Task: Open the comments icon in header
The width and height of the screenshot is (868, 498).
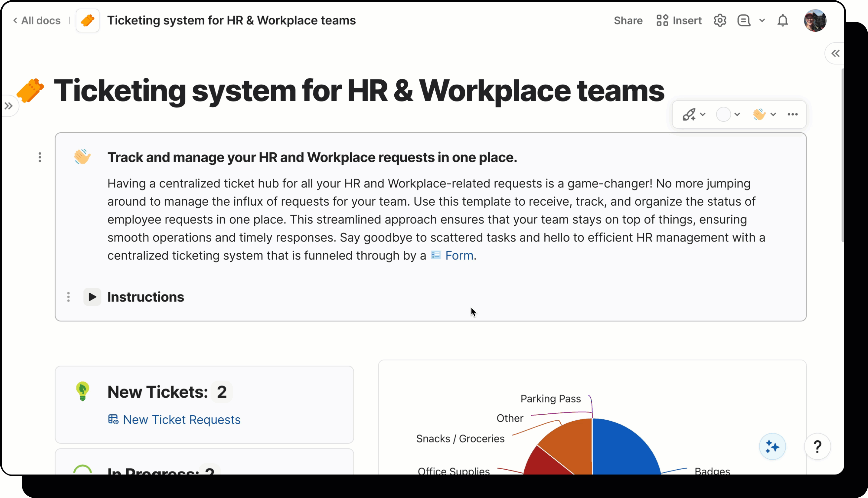Action: click(744, 21)
